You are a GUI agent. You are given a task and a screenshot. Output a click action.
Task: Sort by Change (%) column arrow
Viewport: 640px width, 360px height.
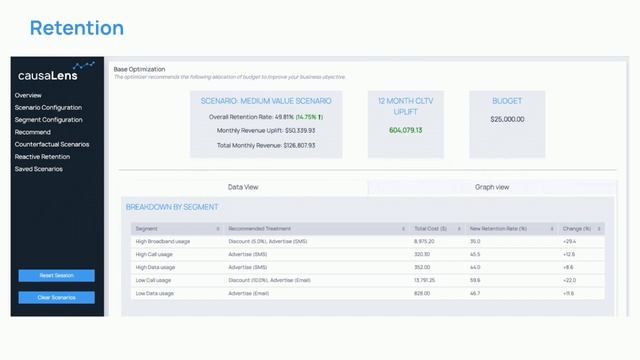599,229
